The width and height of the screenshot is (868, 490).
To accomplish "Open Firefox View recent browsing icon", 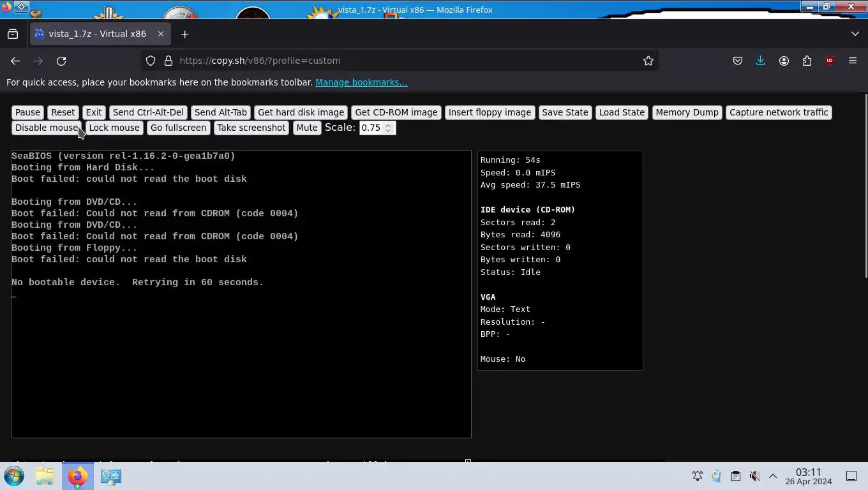I will (x=13, y=34).
